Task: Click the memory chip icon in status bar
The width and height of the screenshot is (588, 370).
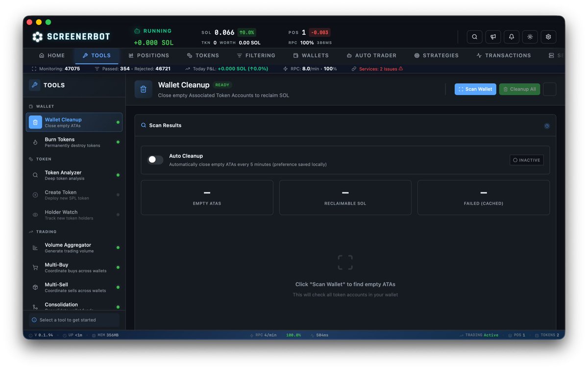Action: point(94,335)
